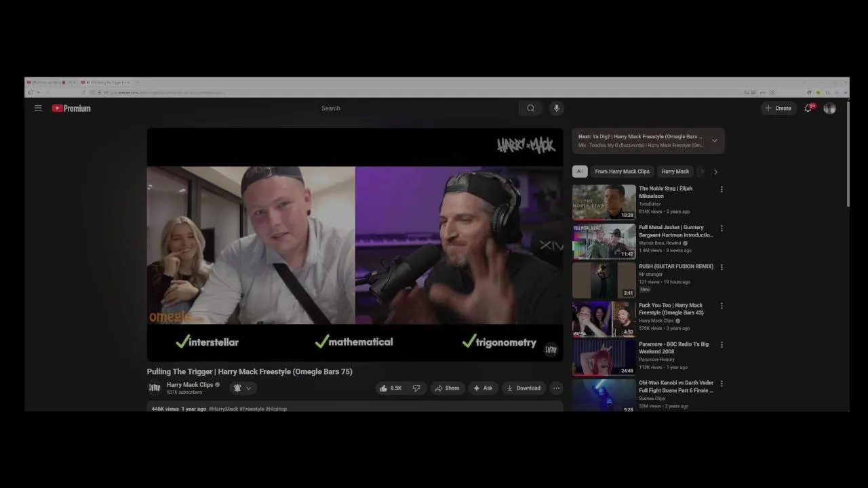Select the All filter chip
Image resolution: width=868 pixels, height=488 pixels.
pos(580,171)
